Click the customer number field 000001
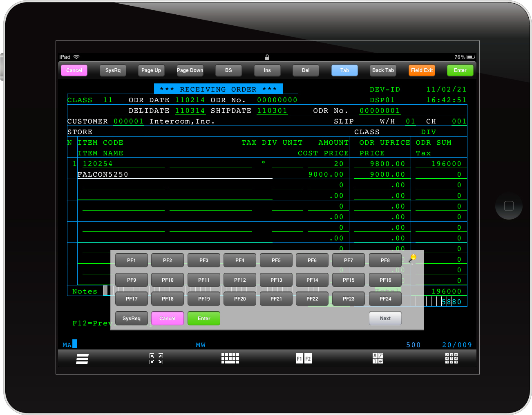This screenshot has height=415, width=532. pos(129,121)
